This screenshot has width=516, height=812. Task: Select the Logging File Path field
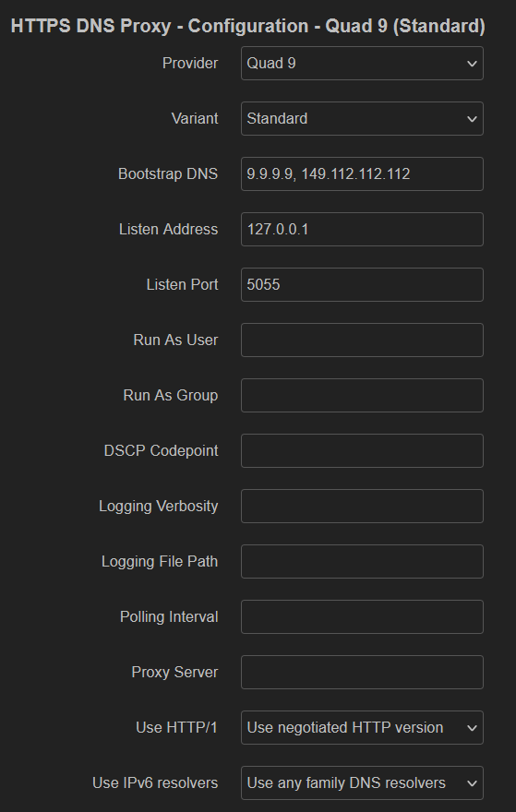tap(362, 561)
